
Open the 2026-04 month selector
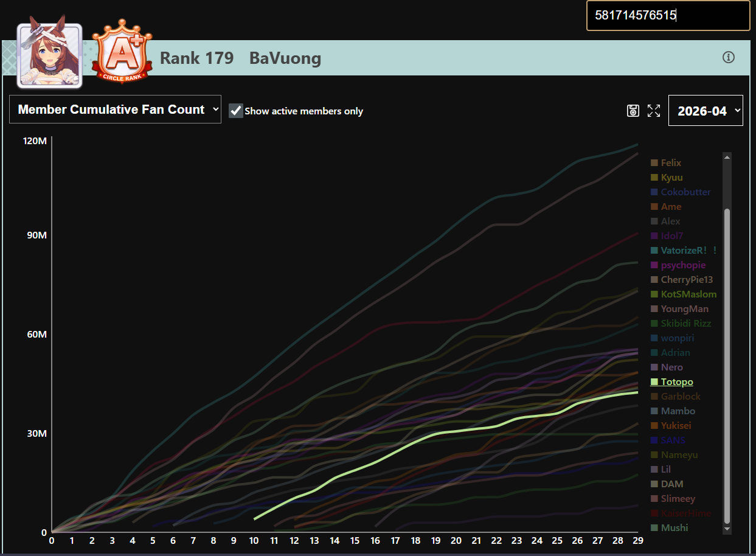coord(706,110)
